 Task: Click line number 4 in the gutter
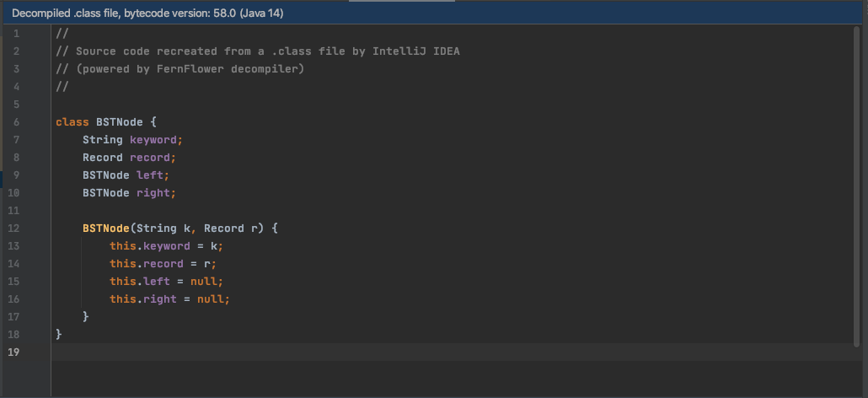click(x=16, y=86)
